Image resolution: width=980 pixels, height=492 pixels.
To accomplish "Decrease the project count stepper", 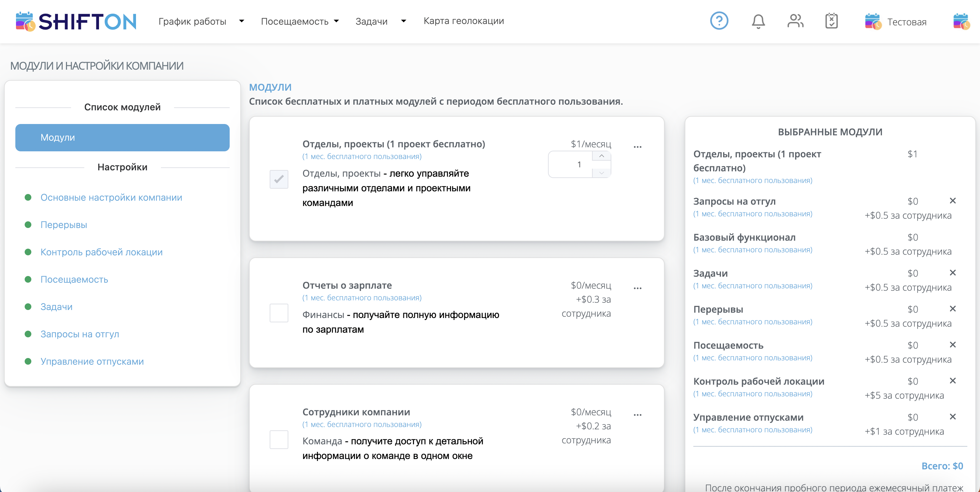I will (x=601, y=173).
